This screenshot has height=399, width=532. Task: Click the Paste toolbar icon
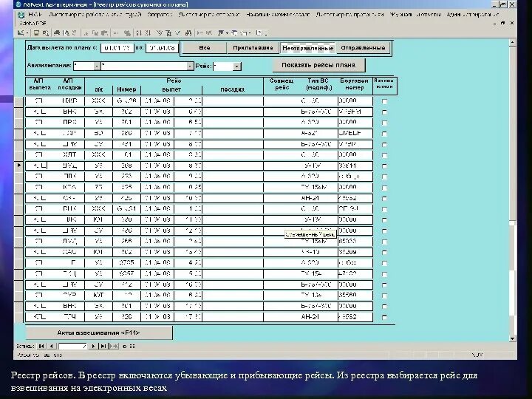pos(104,33)
